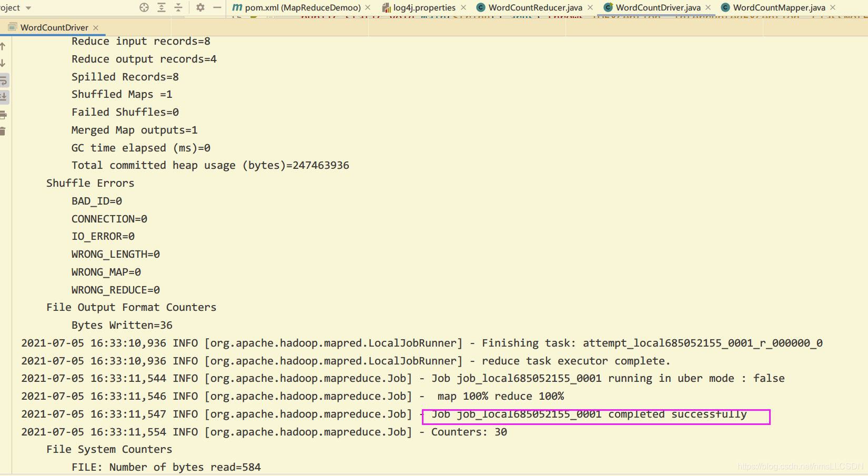Close the WordCountReducer.java tab
The height and width of the screenshot is (476, 868).
click(x=590, y=7)
